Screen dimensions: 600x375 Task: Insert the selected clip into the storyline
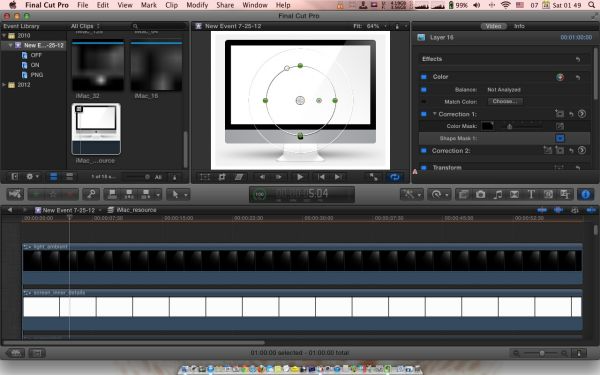click(x=129, y=194)
